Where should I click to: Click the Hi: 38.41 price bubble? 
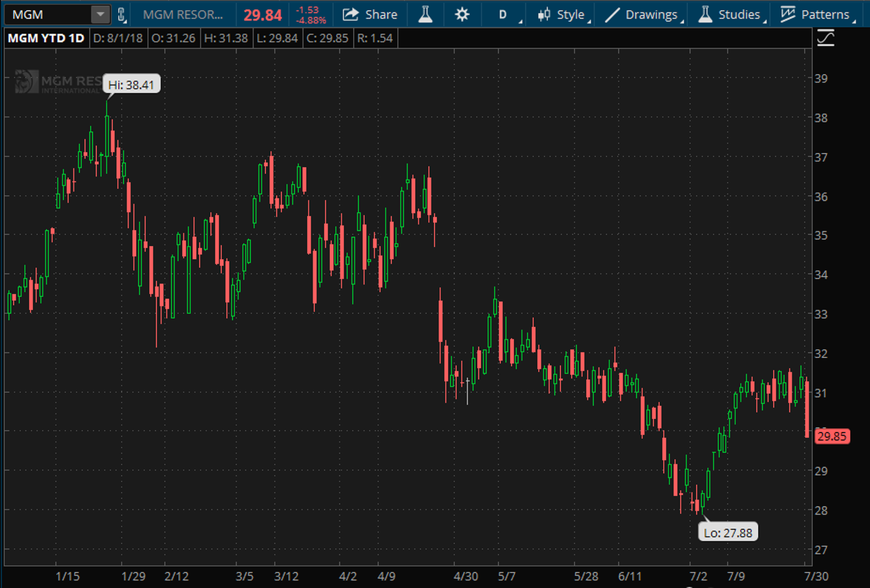131,85
